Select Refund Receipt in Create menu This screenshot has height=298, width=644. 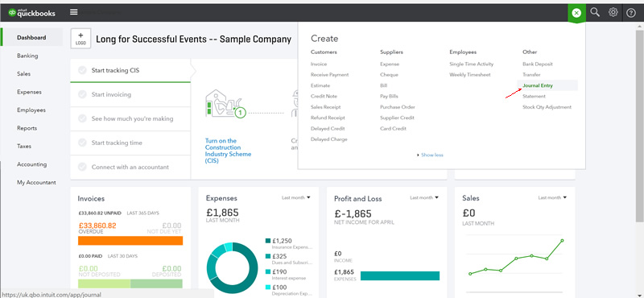(x=328, y=118)
